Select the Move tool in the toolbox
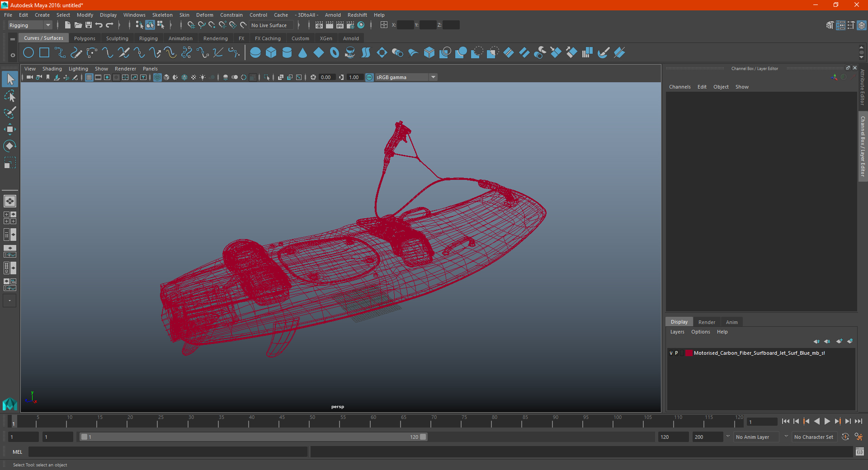868x470 pixels. pyautogui.click(x=9, y=129)
